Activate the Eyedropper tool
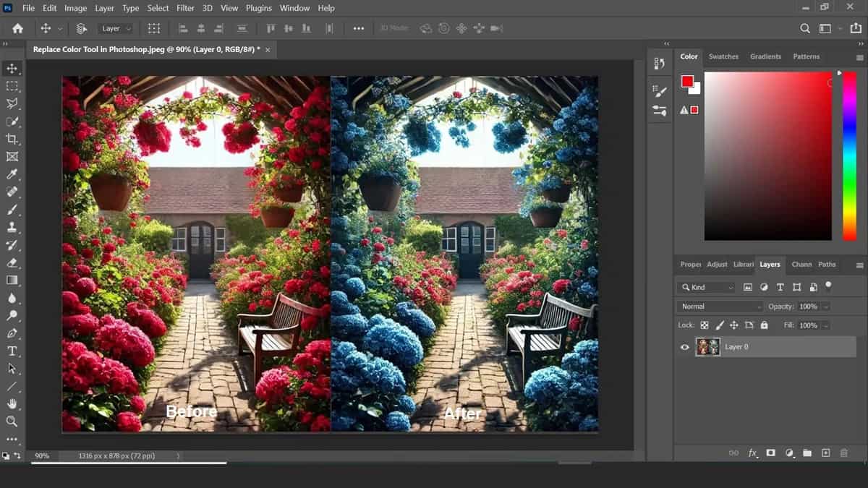The width and height of the screenshot is (868, 488). pyautogui.click(x=12, y=174)
